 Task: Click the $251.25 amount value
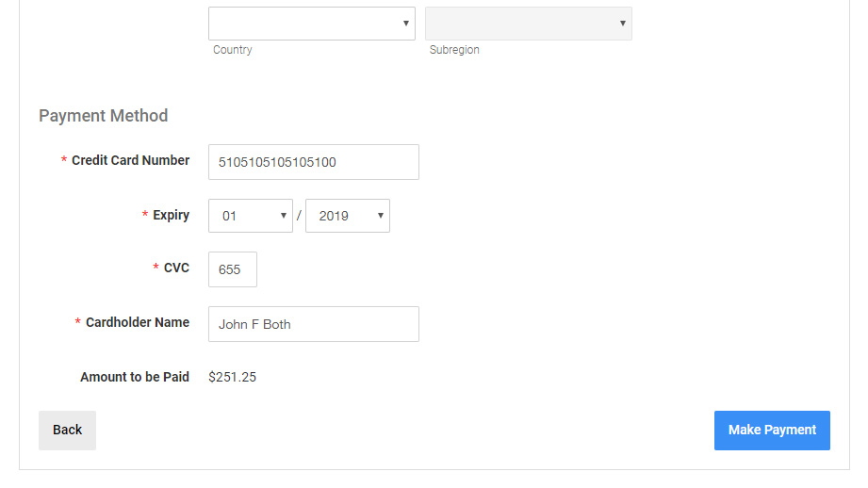tap(232, 378)
